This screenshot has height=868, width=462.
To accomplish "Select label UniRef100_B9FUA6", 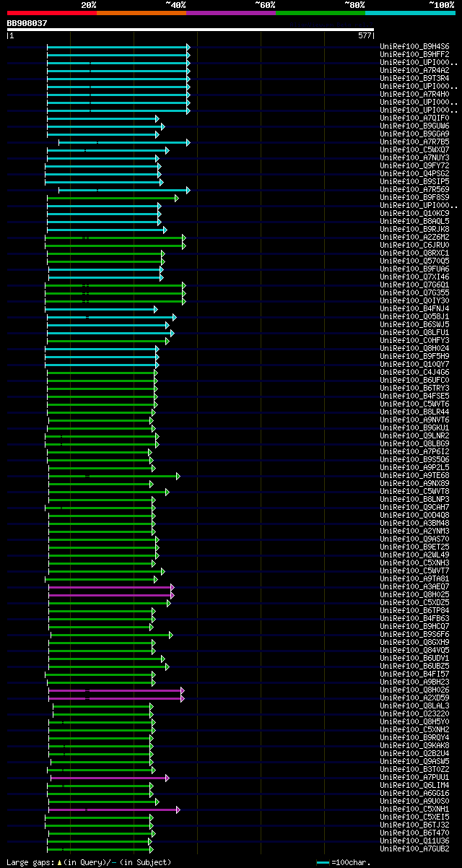I will click(414, 269).
